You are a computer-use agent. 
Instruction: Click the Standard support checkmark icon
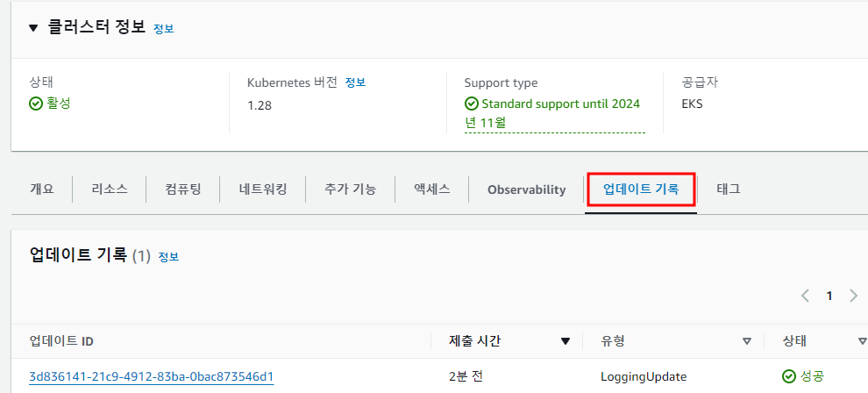click(x=471, y=104)
